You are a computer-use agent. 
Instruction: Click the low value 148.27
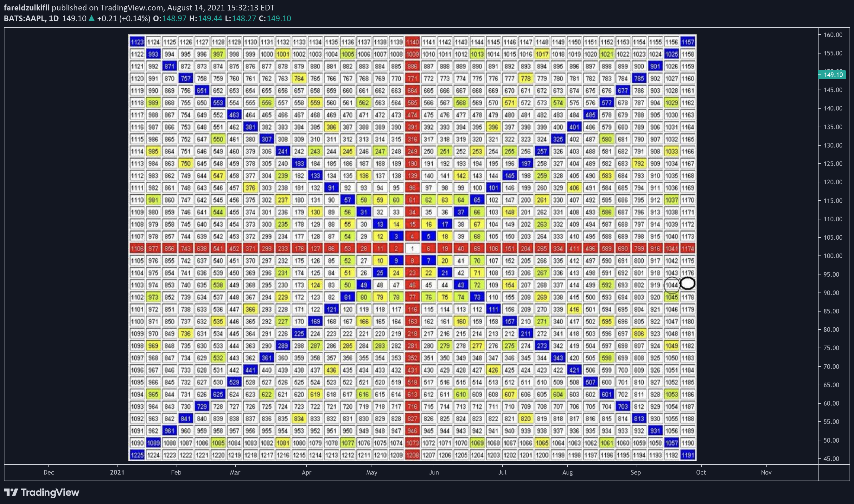point(244,18)
